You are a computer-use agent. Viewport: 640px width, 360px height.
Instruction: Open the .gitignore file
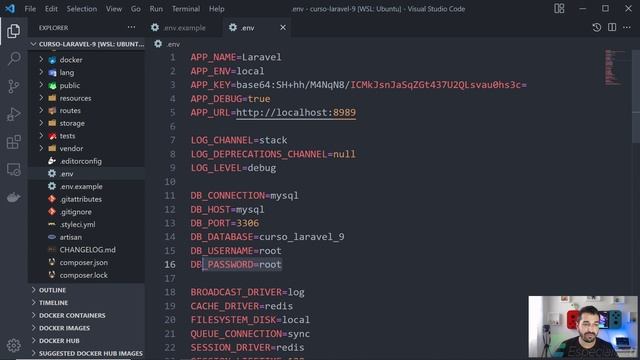coord(87,211)
